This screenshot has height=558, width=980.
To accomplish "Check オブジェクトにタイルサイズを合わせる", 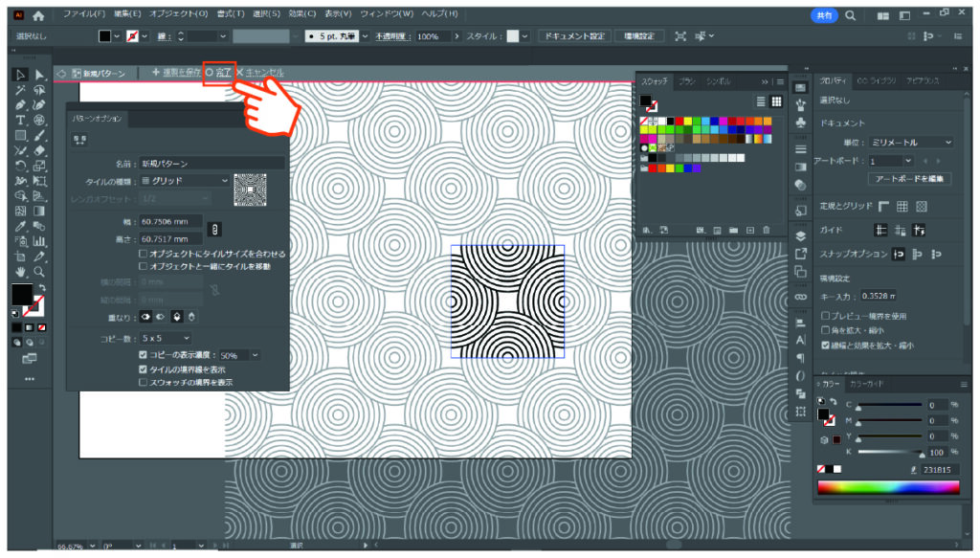I will 144,254.
